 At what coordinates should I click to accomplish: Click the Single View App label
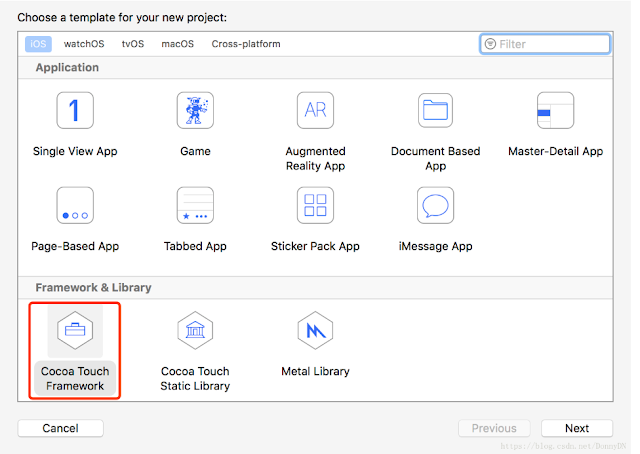[x=75, y=151]
